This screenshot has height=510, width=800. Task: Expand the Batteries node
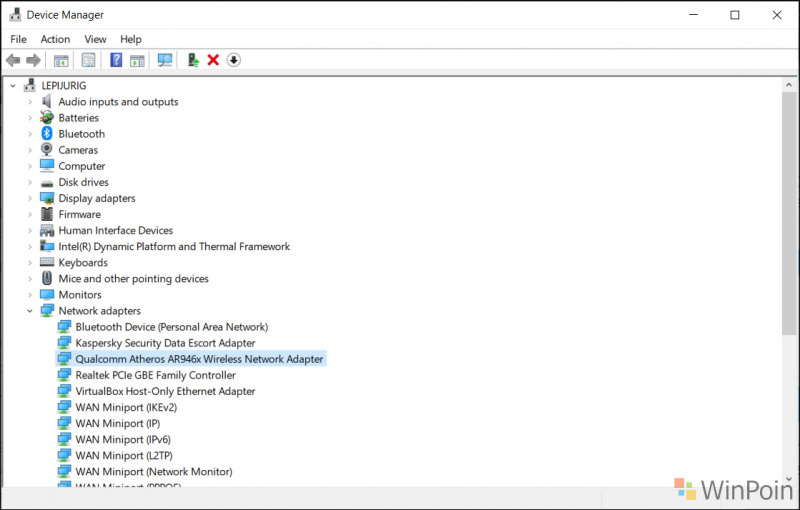(x=30, y=118)
